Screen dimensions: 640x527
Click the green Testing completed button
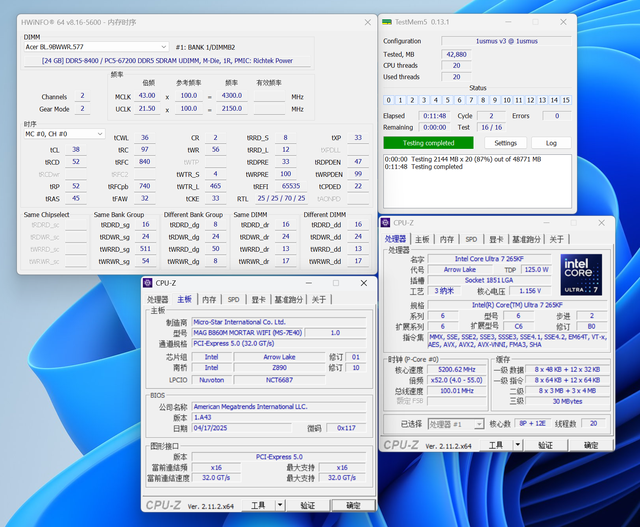[428, 143]
